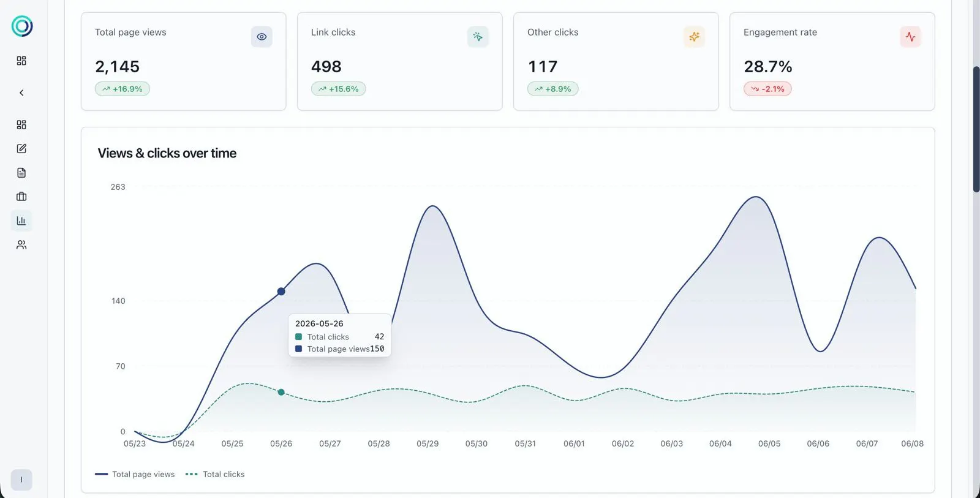The height and width of the screenshot is (498, 980).
Task: Click the "498" link clicks value
Action: click(326, 66)
